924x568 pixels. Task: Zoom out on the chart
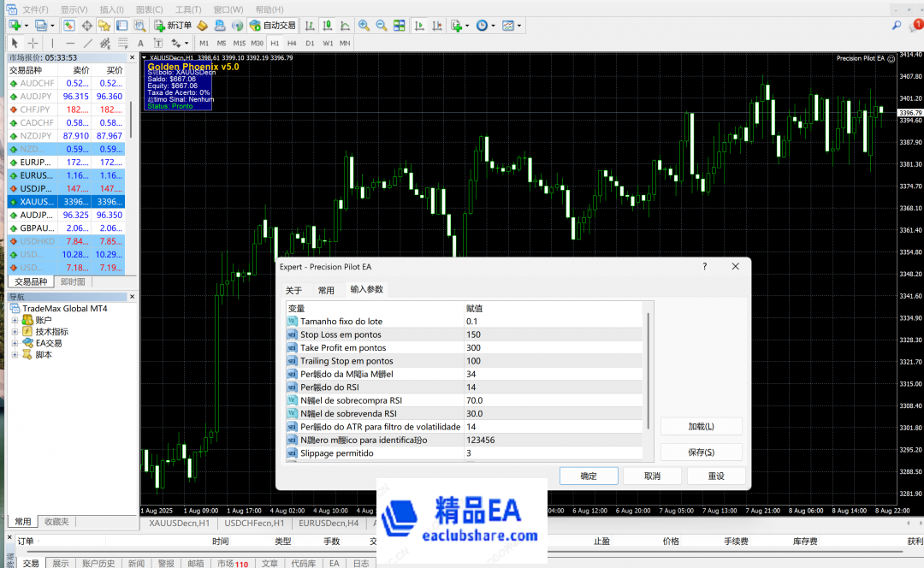pos(382,26)
